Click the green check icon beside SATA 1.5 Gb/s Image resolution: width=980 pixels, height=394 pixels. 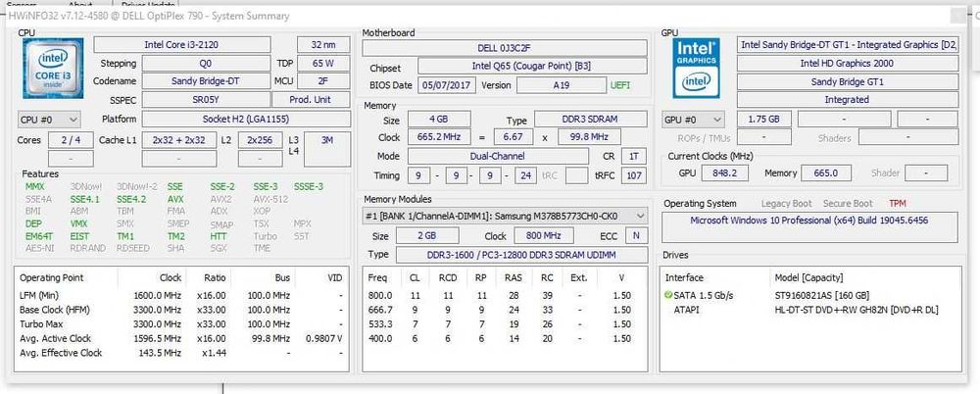668,295
